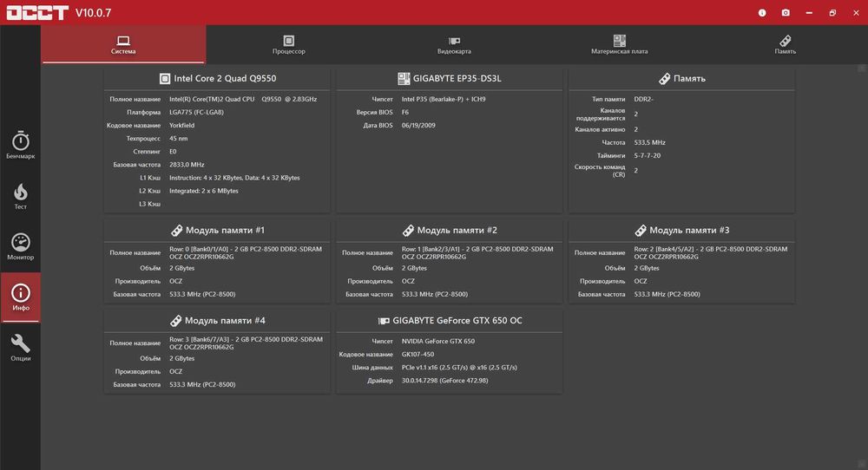Click the L1 cache Instruction value

click(234, 178)
